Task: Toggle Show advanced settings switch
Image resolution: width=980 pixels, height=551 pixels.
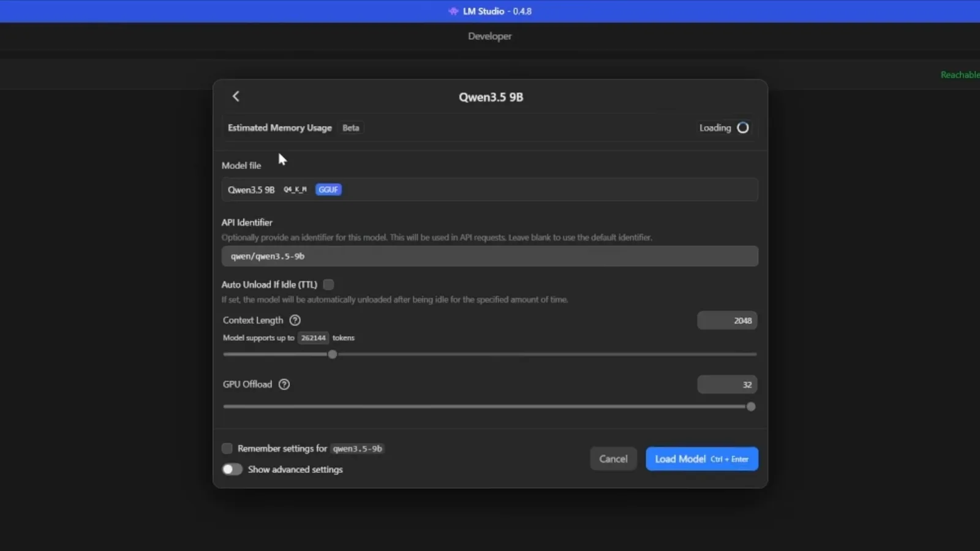Action: pos(232,470)
